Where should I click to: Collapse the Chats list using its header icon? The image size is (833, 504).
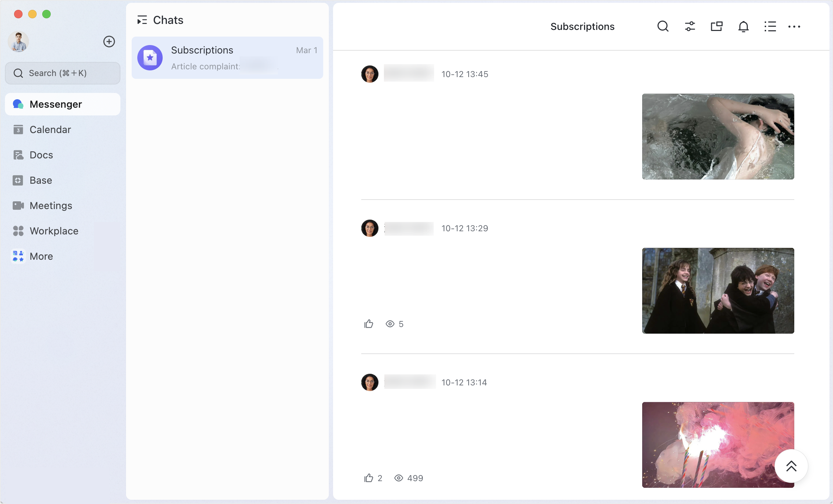point(142,20)
